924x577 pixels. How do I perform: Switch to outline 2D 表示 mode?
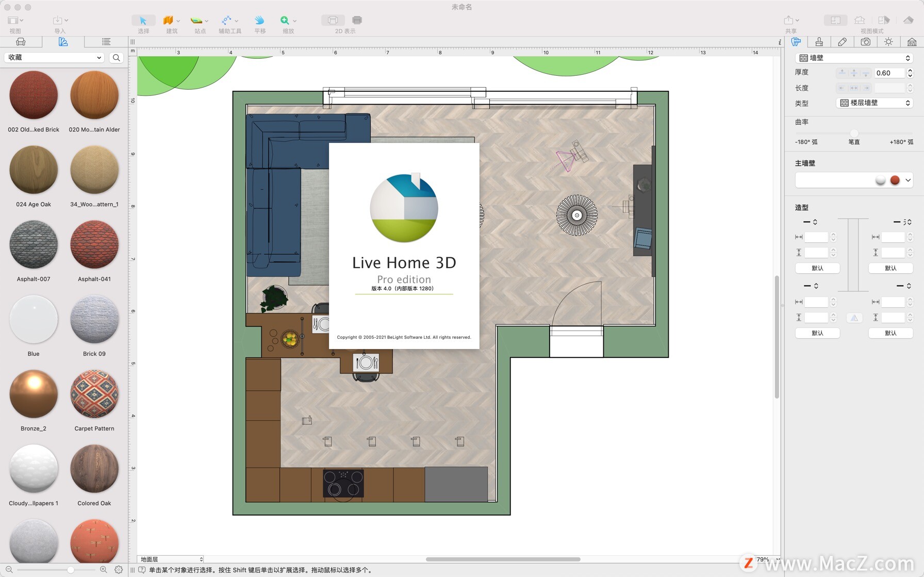[333, 20]
